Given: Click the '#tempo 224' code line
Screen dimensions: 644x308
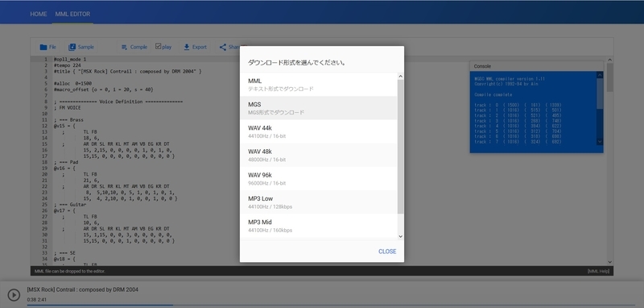Looking at the screenshot, I should pyautogui.click(x=68, y=65).
